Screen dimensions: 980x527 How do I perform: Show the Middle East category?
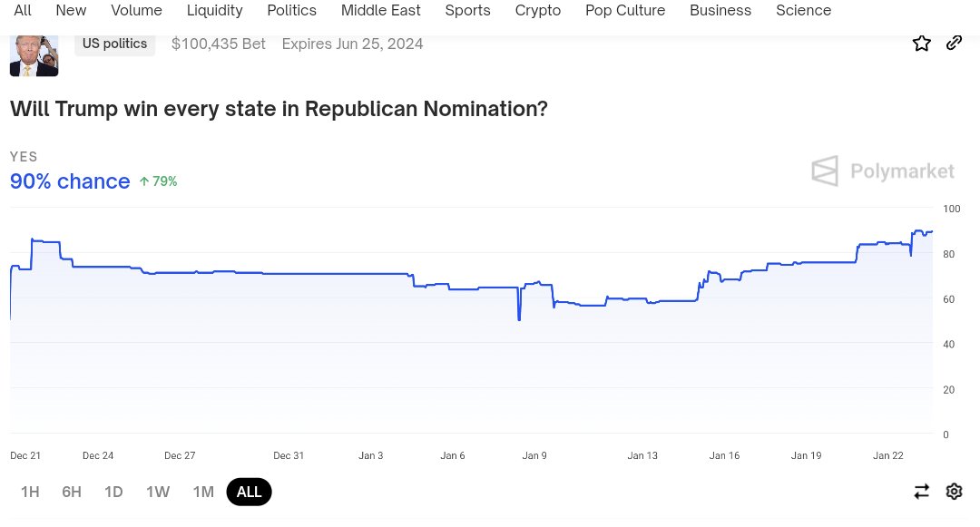[381, 11]
